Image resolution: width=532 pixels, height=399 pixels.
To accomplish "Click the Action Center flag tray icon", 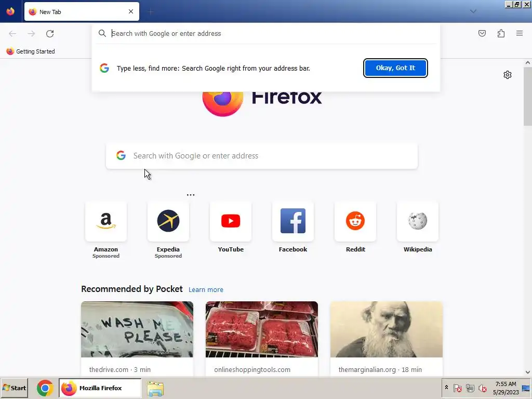I will coord(457,388).
